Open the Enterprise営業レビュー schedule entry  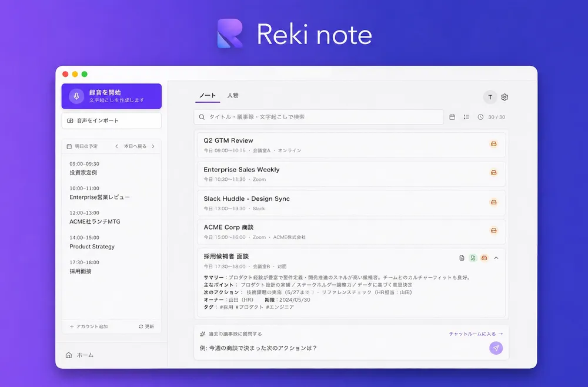tap(111, 193)
